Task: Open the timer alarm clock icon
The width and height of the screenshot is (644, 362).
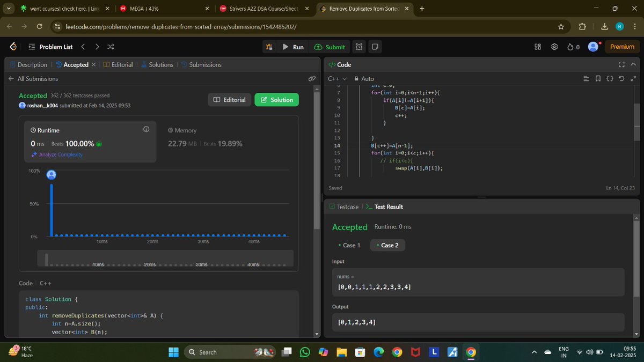Action: point(359,47)
